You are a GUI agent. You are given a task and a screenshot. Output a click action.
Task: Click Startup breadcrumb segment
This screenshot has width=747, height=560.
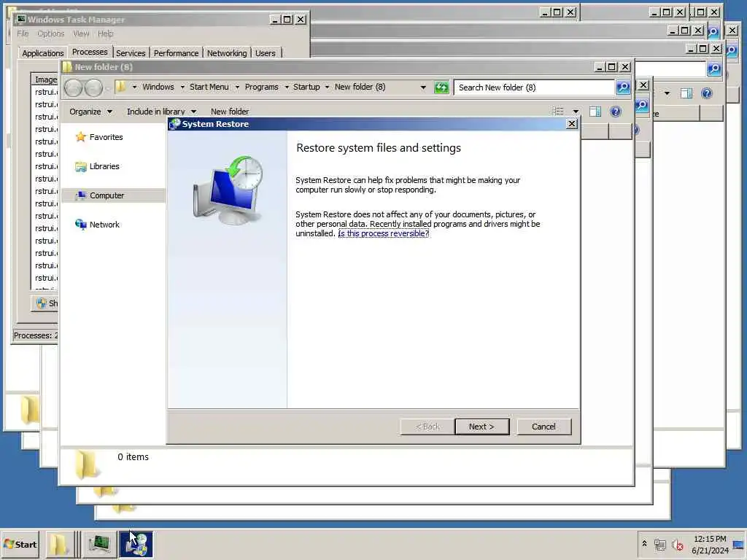(306, 87)
